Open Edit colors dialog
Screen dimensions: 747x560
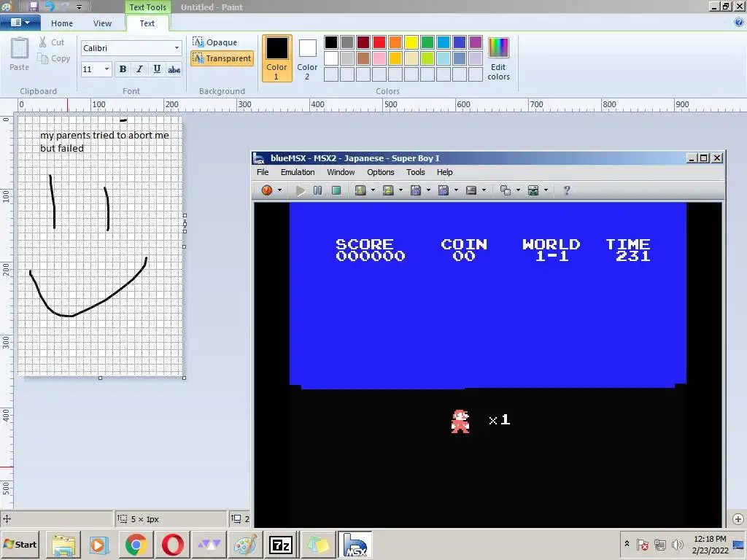[498, 58]
